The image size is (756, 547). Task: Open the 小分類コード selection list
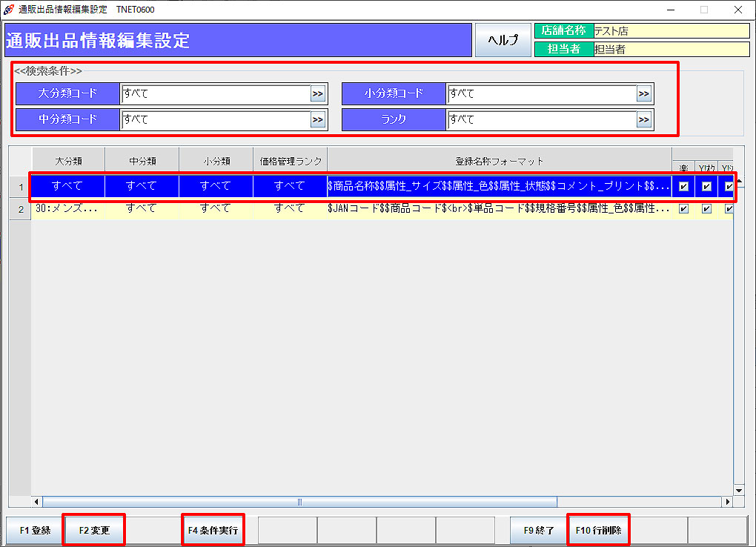[643, 94]
